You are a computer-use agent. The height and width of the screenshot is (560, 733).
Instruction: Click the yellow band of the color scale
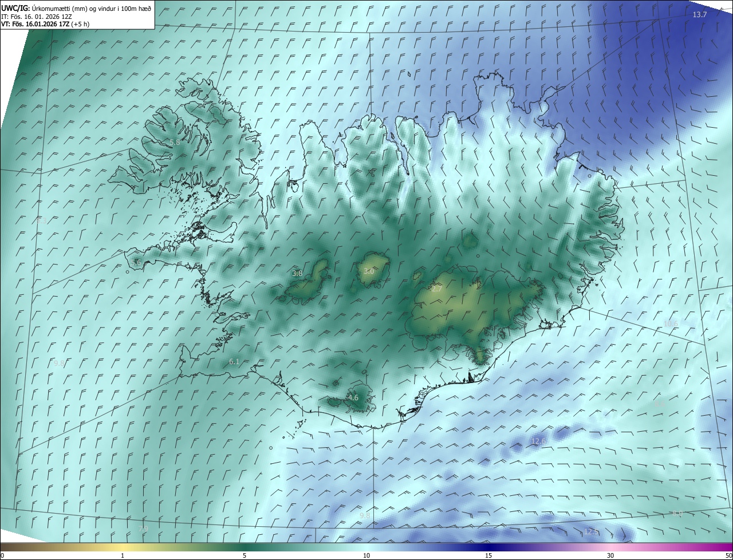123,547
